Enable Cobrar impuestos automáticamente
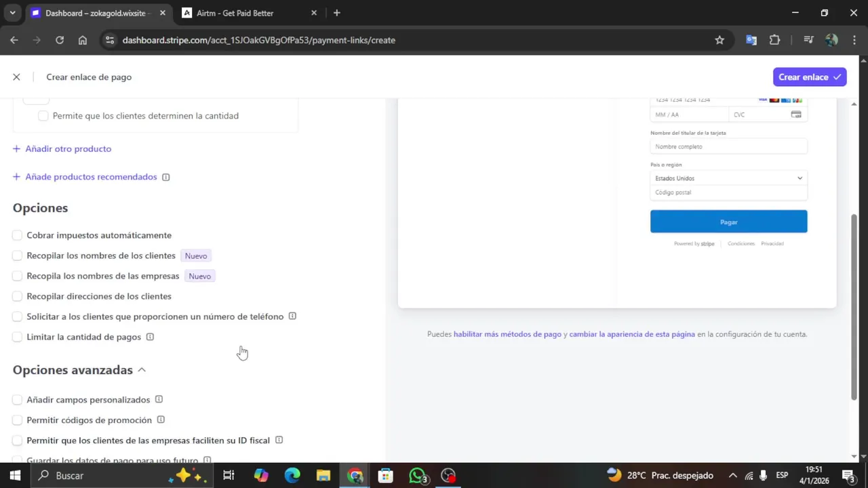This screenshot has height=488, width=868. click(x=17, y=235)
